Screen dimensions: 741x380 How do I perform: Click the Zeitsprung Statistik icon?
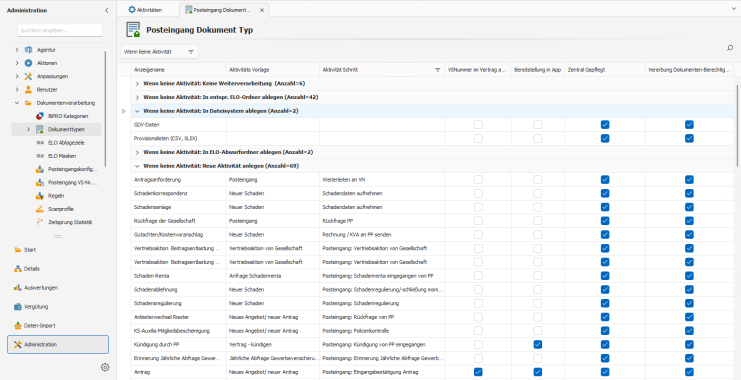pyautogui.click(x=40, y=222)
